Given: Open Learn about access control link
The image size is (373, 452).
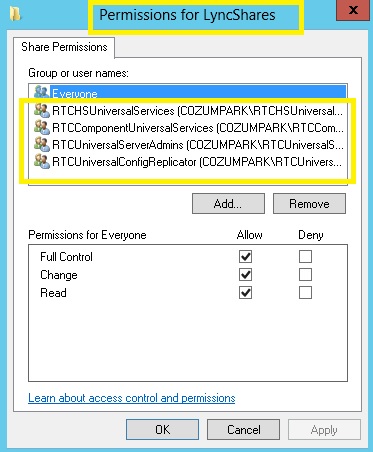Looking at the screenshot, I should click(x=132, y=398).
